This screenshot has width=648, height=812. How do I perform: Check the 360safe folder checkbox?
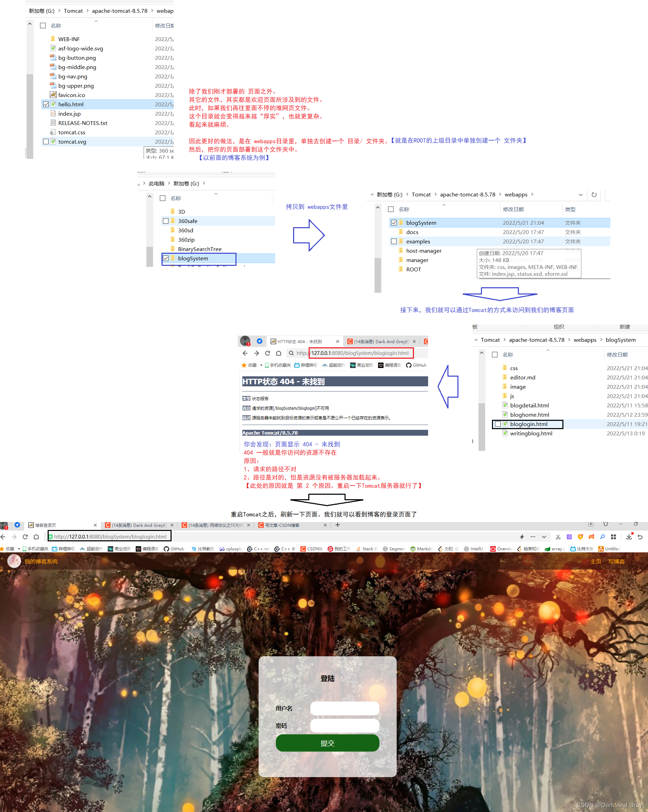(x=166, y=221)
